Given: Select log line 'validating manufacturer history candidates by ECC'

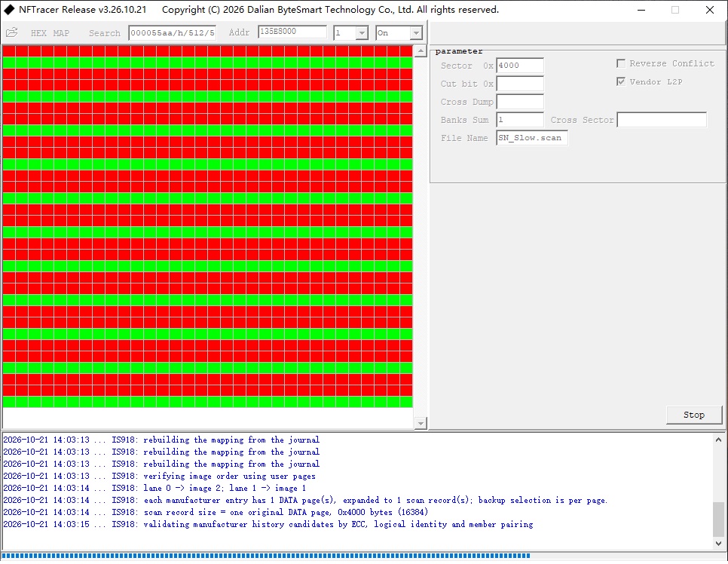Looking at the screenshot, I should click(x=268, y=525).
